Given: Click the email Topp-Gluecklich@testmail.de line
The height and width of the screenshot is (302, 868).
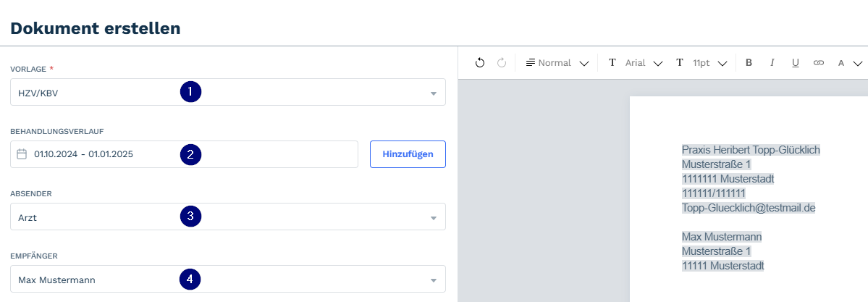Looking at the screenshot, I should (749, 208).
